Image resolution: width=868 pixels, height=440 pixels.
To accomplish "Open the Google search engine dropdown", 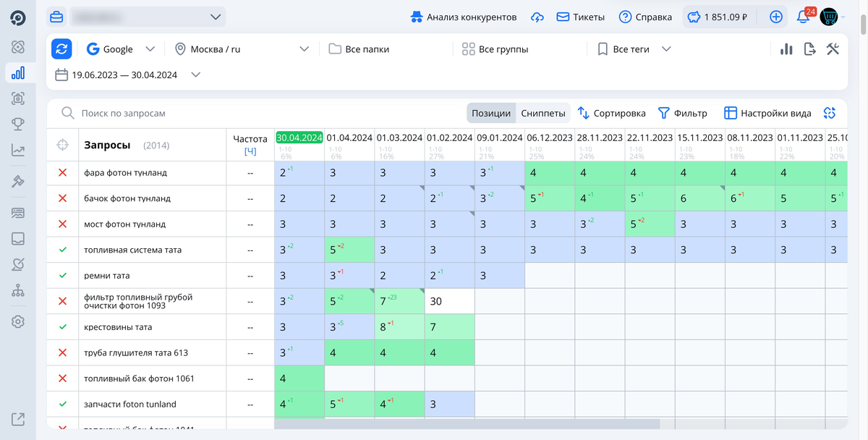I will coord(121,49).
